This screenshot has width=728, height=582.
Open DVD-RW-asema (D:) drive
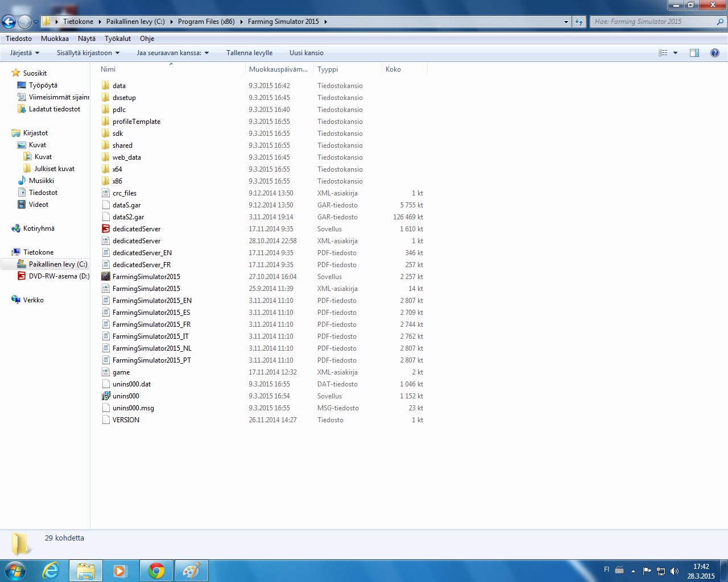(x=53, y=276)
